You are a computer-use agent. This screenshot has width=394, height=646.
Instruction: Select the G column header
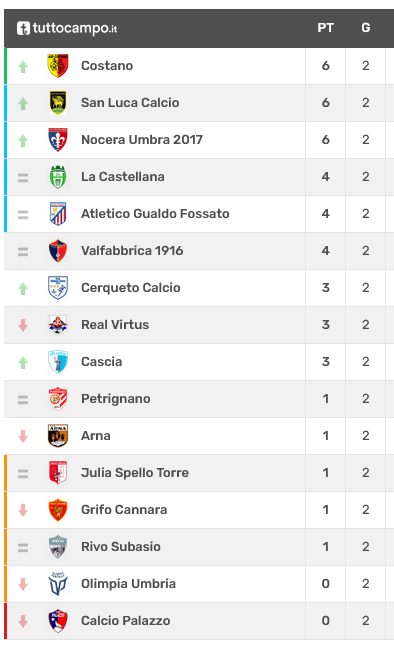click(366, 28)
